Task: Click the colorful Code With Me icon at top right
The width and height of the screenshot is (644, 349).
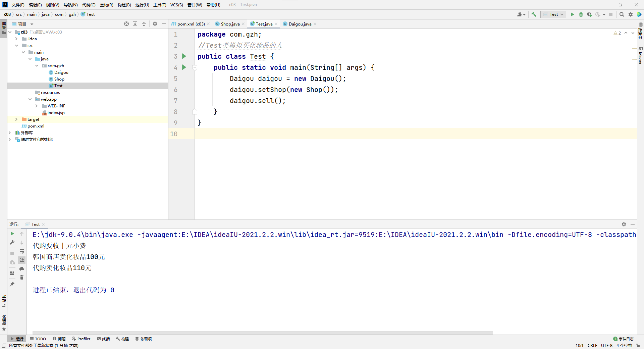Action: pyautogui.click(x=639, y=14)
